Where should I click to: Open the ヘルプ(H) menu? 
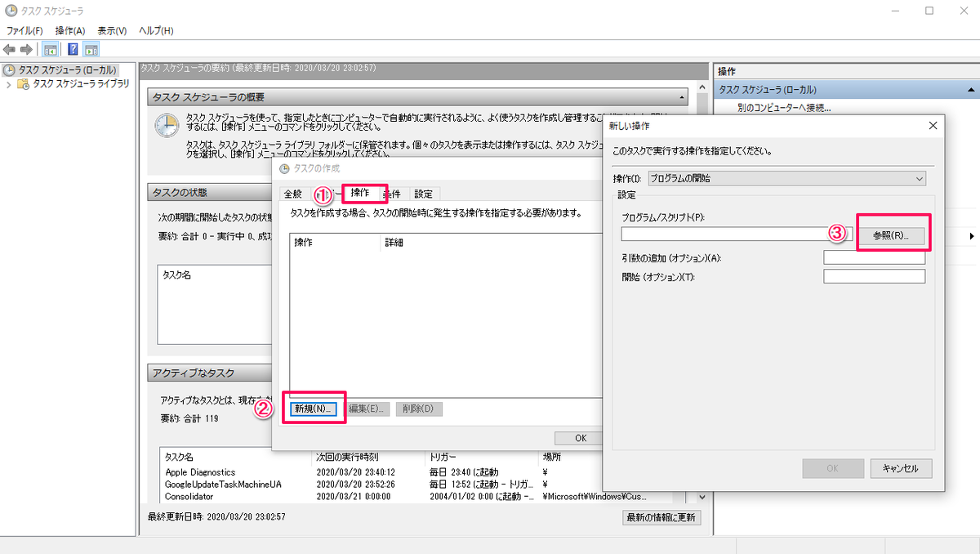pyautogui.click(x=156, y=30)
